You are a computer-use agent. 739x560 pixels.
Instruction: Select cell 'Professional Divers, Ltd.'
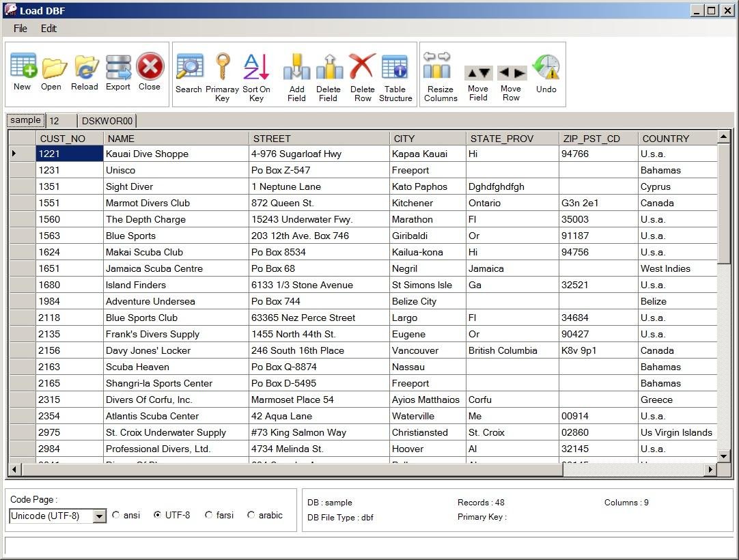click(x=176, y=449)
